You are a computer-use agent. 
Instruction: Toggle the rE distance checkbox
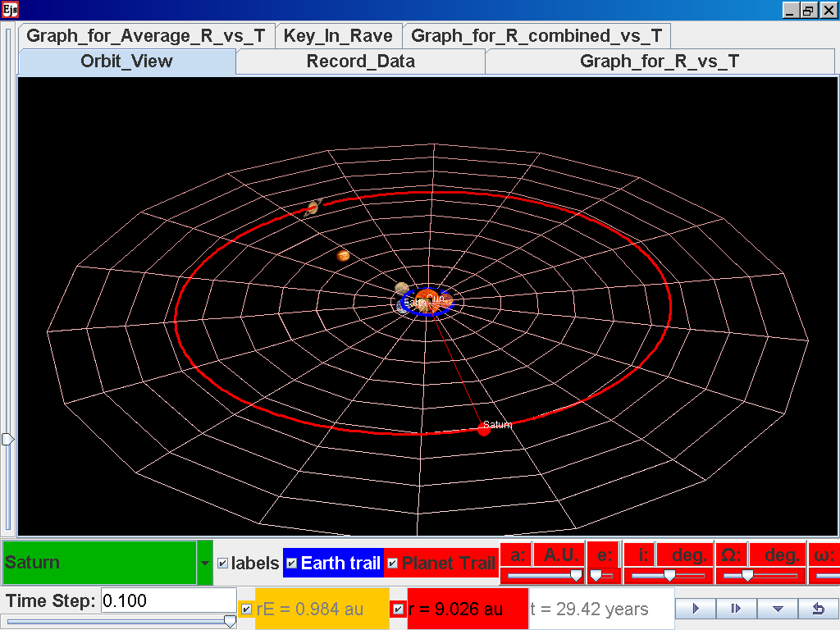(246, 609)
